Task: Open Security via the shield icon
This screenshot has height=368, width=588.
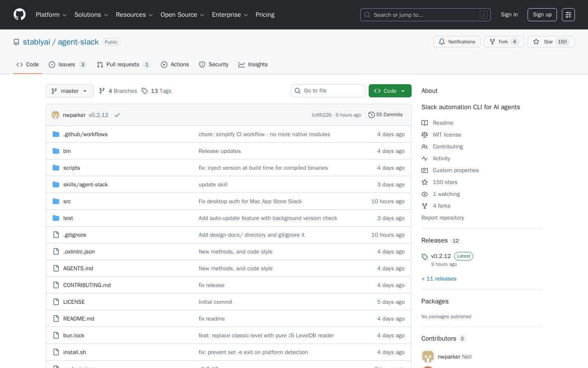Action: [202, 65]
